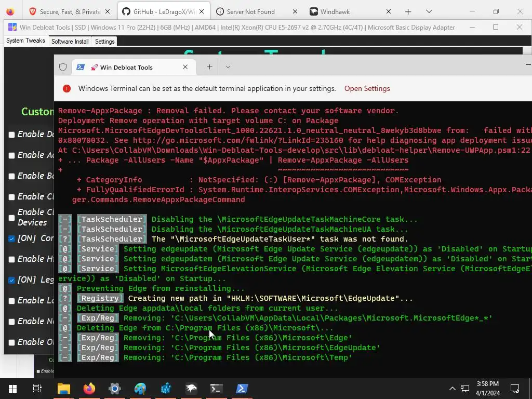Close the Secure, Fast, & Private tab
Image resolution: width=532 pixels, height=399 pixels.
click(x=108, y=11)
